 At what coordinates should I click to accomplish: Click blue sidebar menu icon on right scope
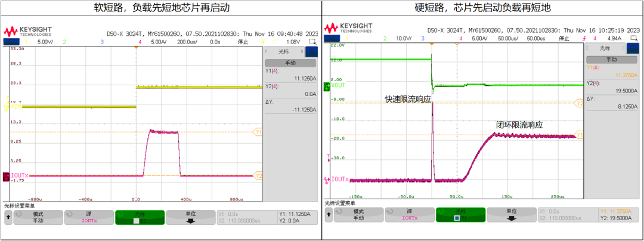[x=634, y=48]
